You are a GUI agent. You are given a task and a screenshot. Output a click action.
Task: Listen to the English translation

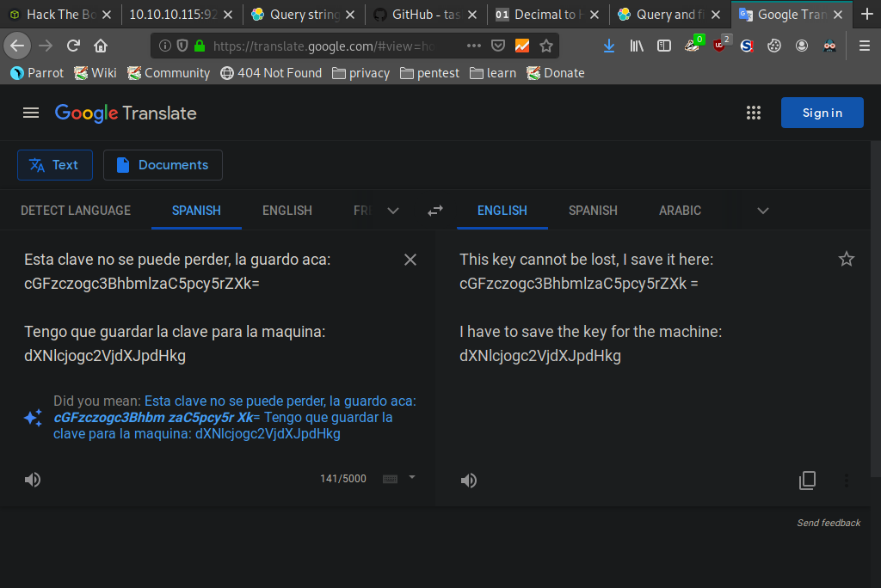(469, 481)
